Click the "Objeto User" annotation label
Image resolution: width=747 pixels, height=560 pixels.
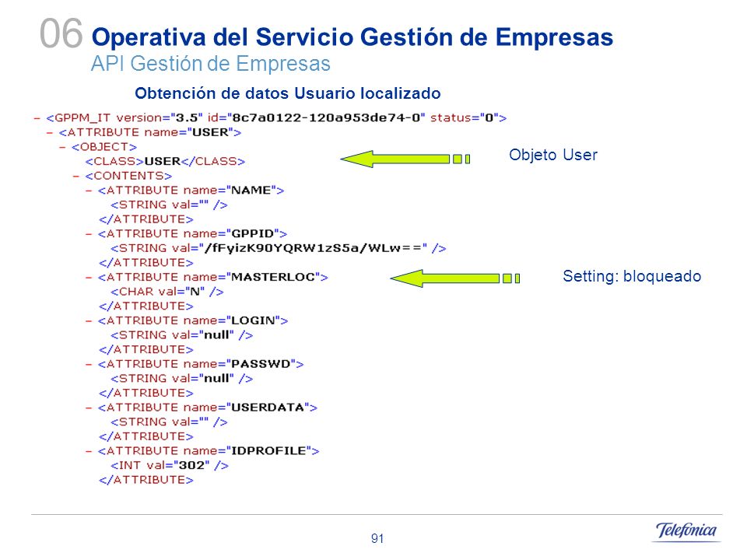553,155
